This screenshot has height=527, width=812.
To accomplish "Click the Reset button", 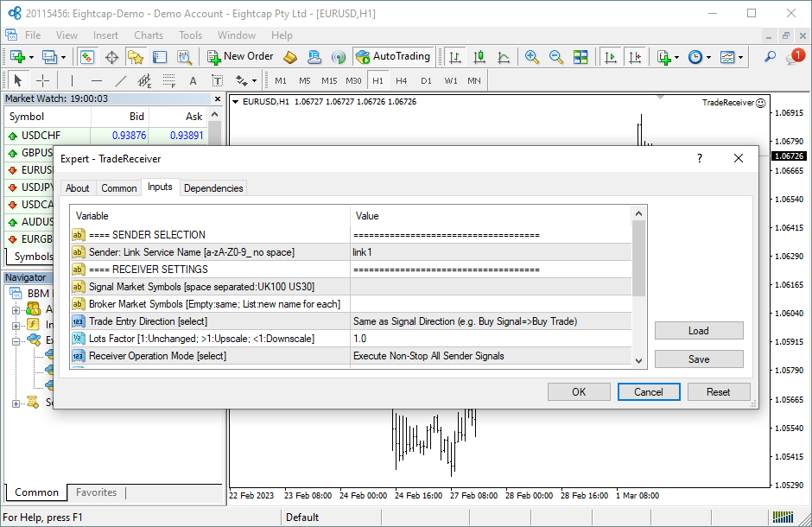I will [x=719, y=392].
